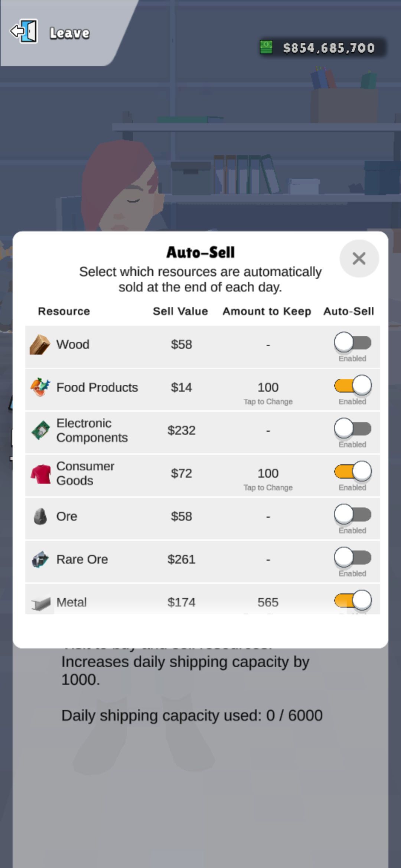Click the green cash money icon

click(266, 47)
